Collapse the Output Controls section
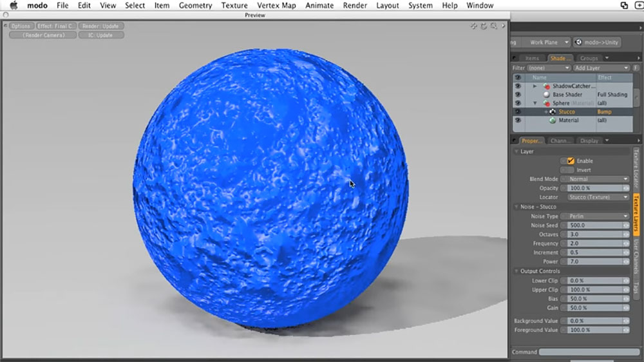644x362 pixels. (516, 271)
